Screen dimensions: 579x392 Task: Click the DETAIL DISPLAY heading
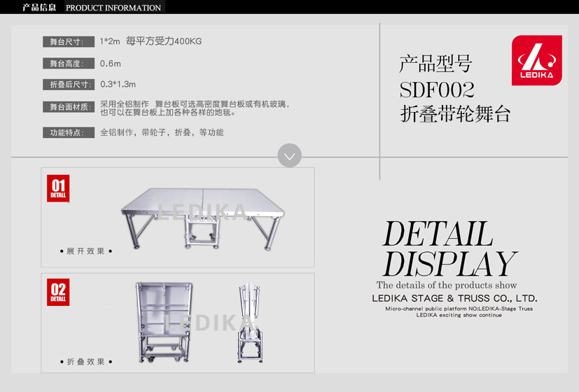pyautogui.click(x=449, y=248)
